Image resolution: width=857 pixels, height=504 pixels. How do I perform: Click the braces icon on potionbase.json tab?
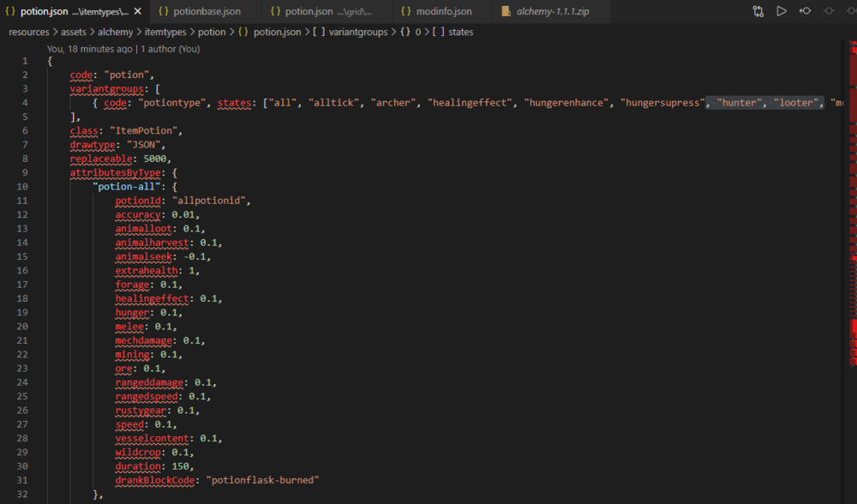pos(163,12)
